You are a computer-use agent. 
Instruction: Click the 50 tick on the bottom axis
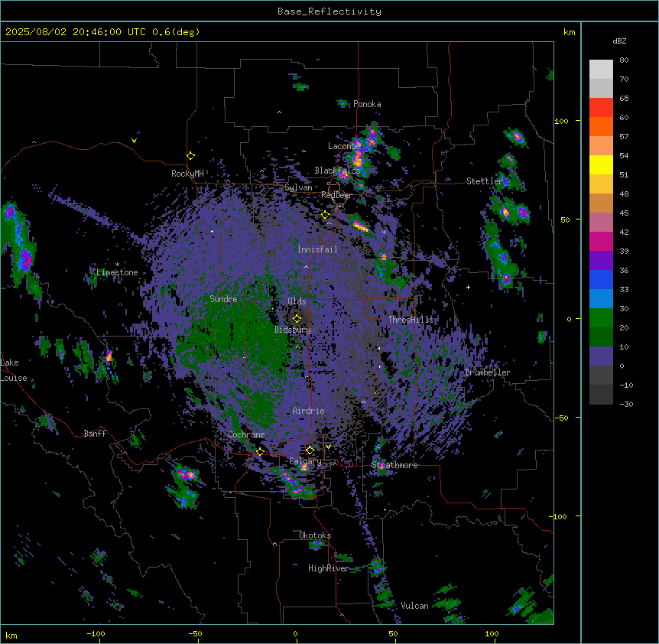[x=393, y=633]
